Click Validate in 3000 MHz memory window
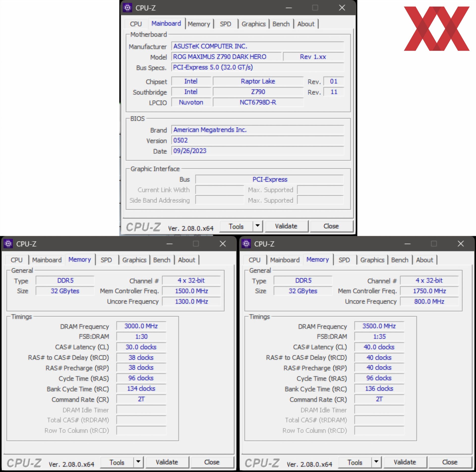 coord(167,462)
